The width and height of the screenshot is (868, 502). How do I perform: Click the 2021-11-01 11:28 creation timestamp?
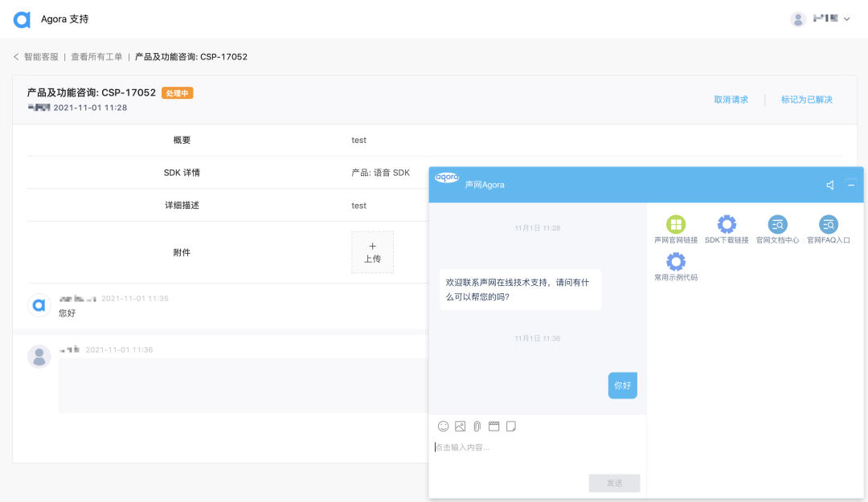pyautogui.click(x=90, y=108)
